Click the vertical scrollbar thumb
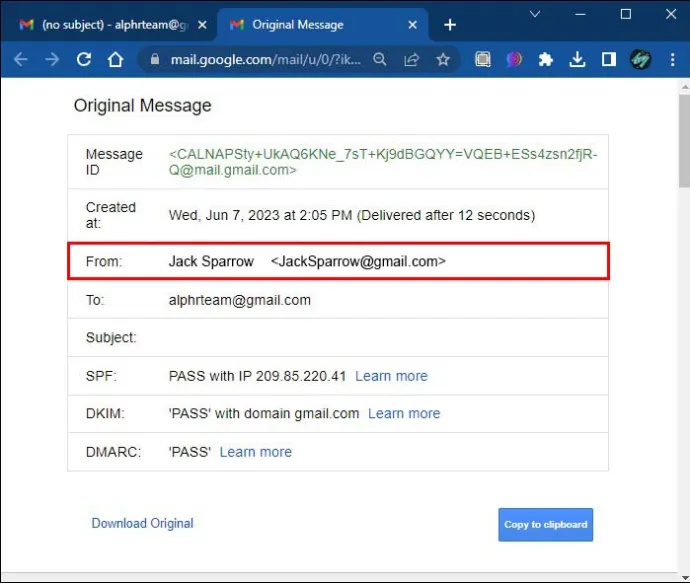The width and height of the screenshot is (690, 583). 684,141
